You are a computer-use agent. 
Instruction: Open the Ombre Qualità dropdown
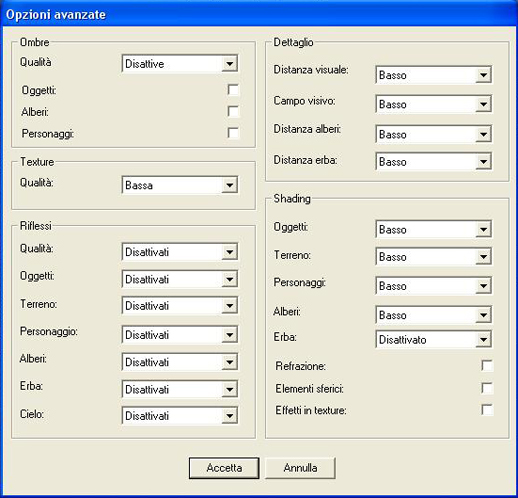click(180, 64)
